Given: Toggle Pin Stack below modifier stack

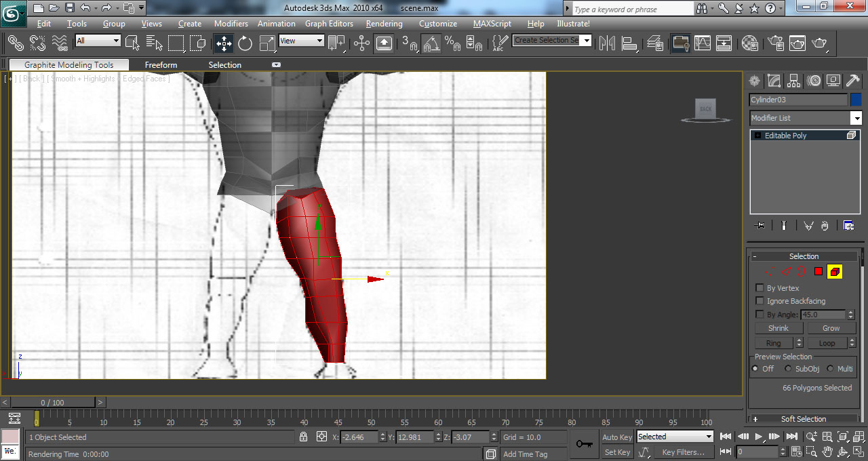Looking at the screenshot, I should pos(759,225).
